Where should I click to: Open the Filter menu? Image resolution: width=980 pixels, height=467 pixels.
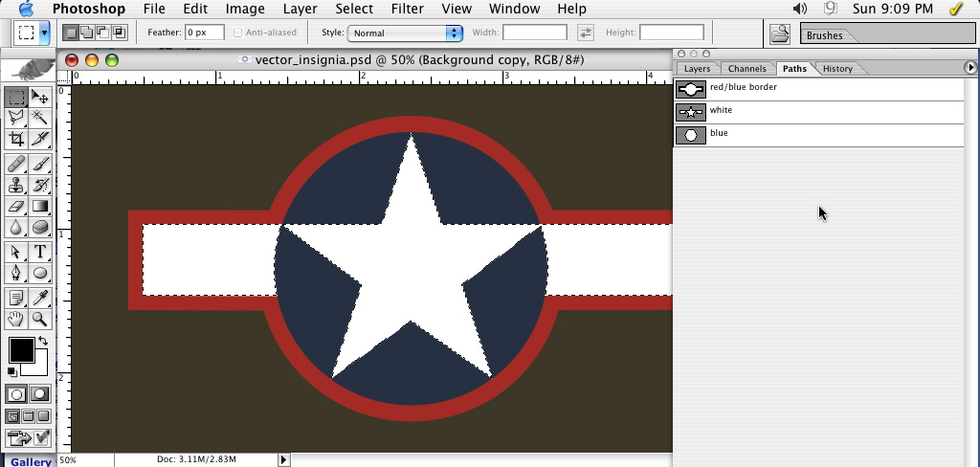coord(408,9)
